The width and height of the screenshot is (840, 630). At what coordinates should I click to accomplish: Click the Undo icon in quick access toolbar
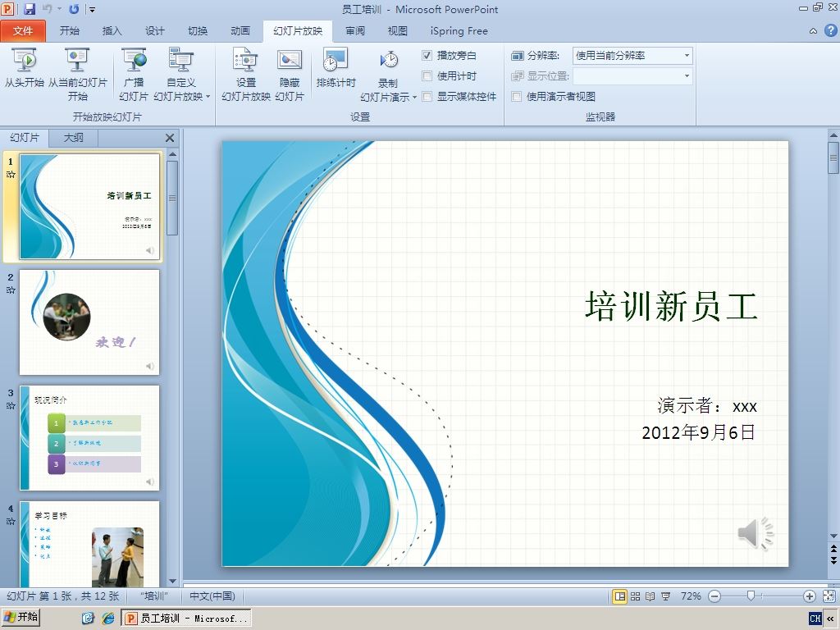(47, 9)
